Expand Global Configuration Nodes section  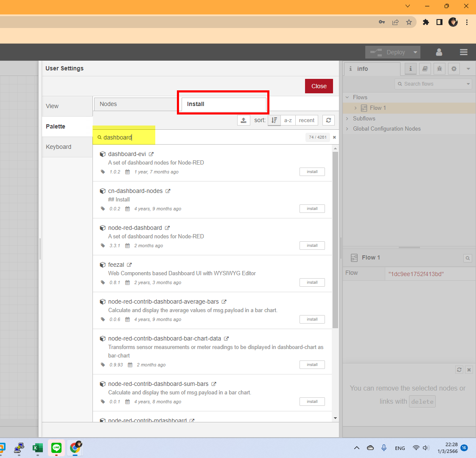coord(347,128)
